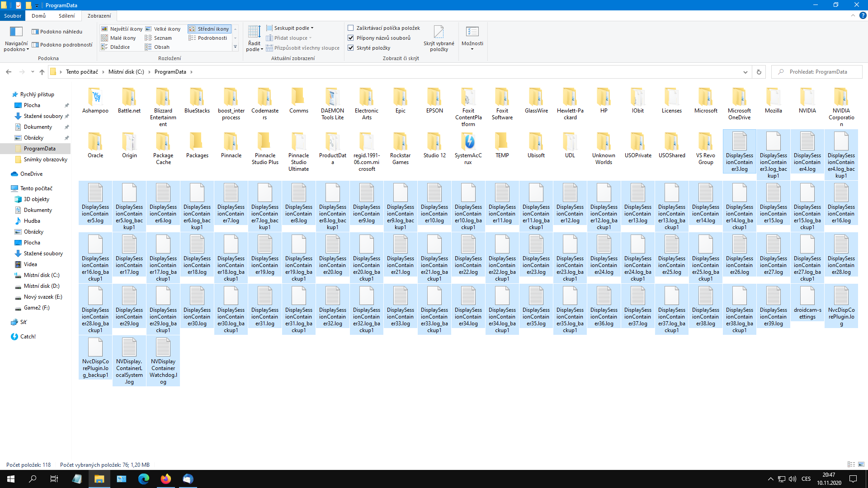This screenshot has width=868, height=488.
Task: Click the Navigační podokno icon
Action: (16, 32)
